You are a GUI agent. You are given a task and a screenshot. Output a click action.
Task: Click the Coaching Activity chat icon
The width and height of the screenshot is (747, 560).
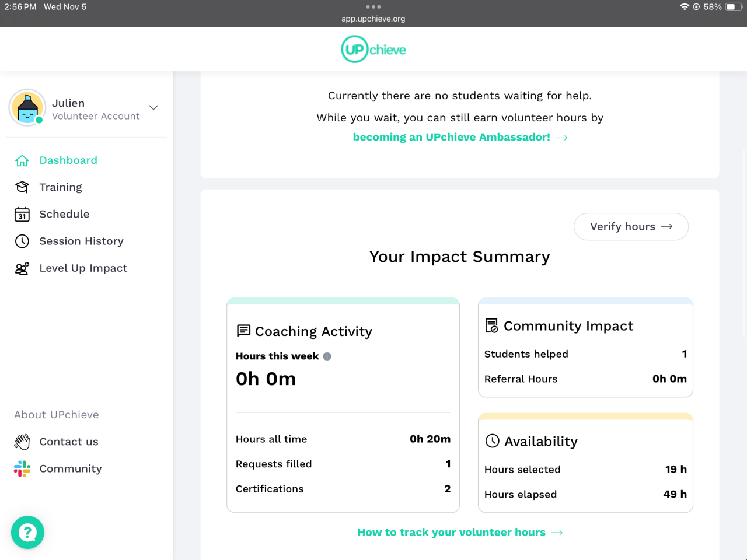click(243, 331)
